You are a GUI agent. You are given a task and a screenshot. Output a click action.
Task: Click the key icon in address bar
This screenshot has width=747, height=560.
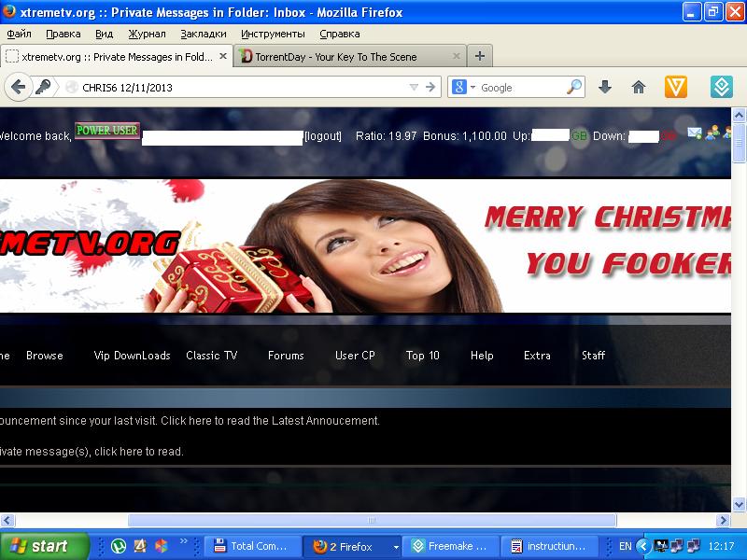point(43,87)
